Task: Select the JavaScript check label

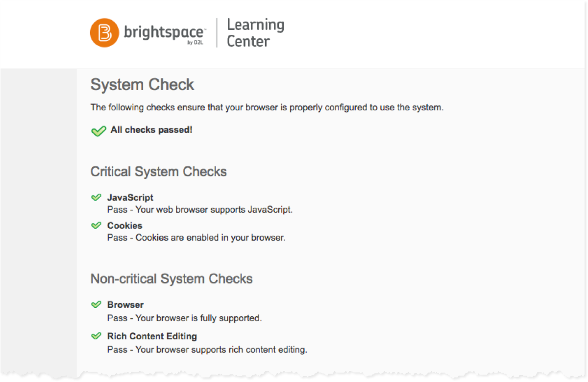Action: tap(130, 198)
